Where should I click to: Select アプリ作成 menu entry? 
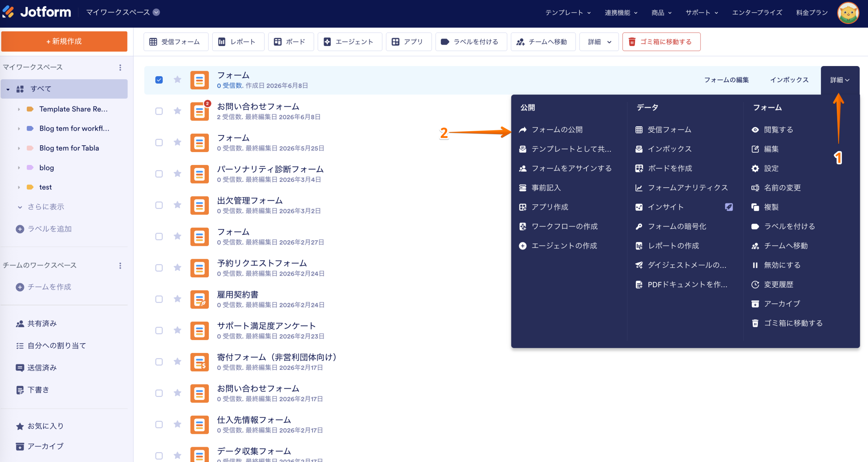[544, 207]
